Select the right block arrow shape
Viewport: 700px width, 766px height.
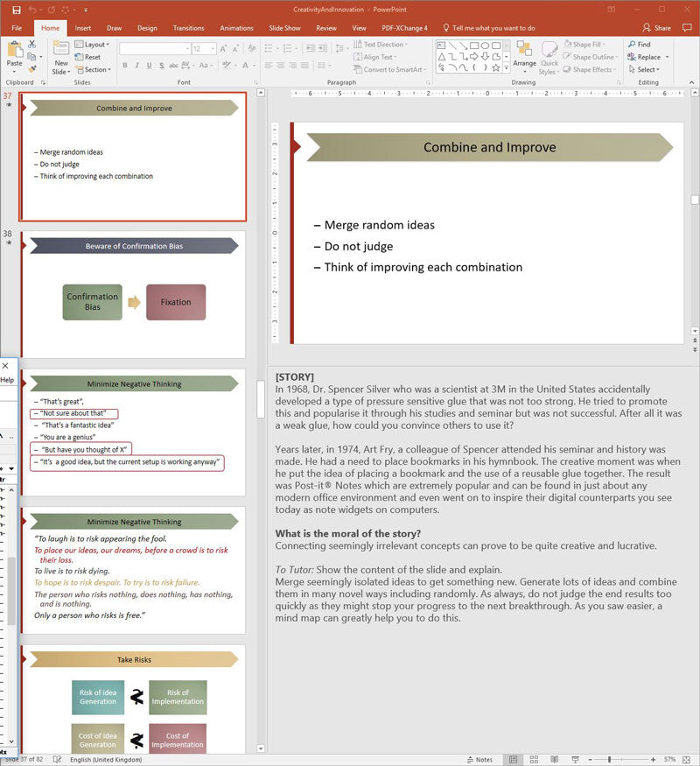(x=474, y=57)
